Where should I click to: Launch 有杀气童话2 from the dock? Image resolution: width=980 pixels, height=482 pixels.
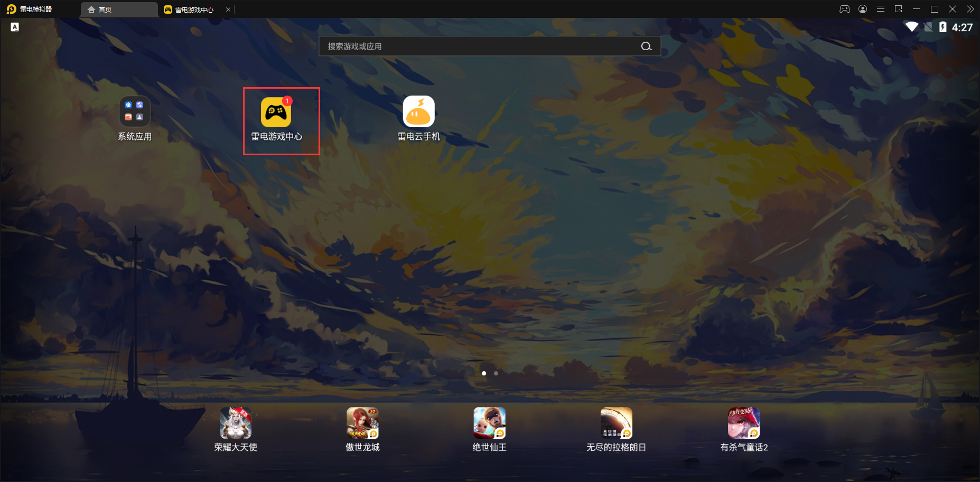(x=743, y=423)
